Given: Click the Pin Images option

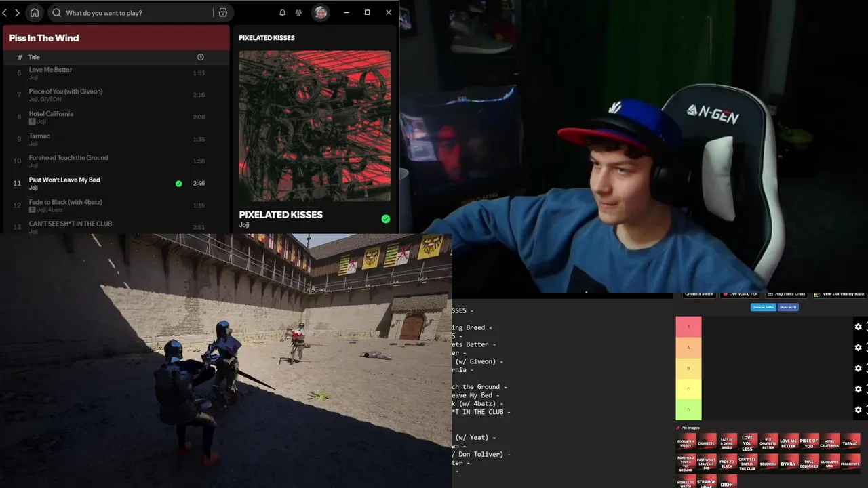Looking at the screenshot, I should 688,428.
